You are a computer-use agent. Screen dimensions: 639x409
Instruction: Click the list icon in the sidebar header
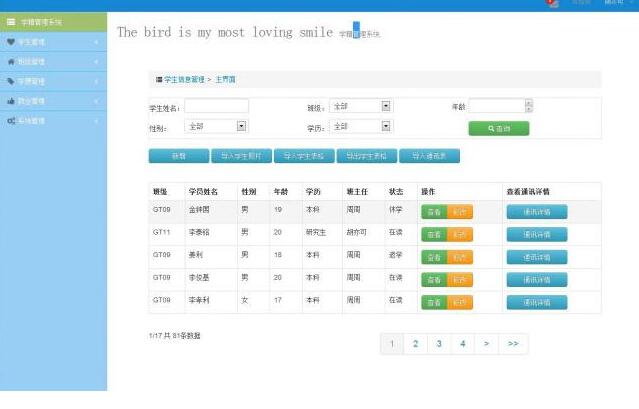click(11, 21)
